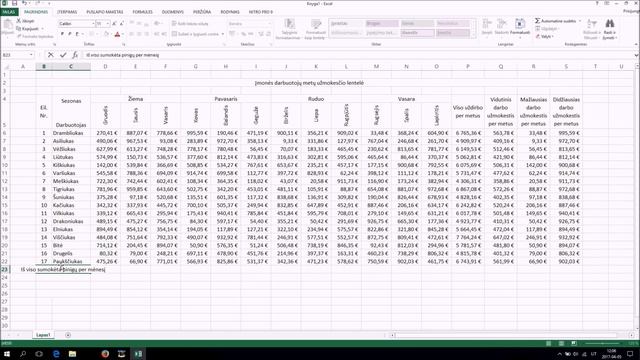Collapse the ribbon with the up arrow
This screenshot has height=360, width=640.
click(636, 44)
